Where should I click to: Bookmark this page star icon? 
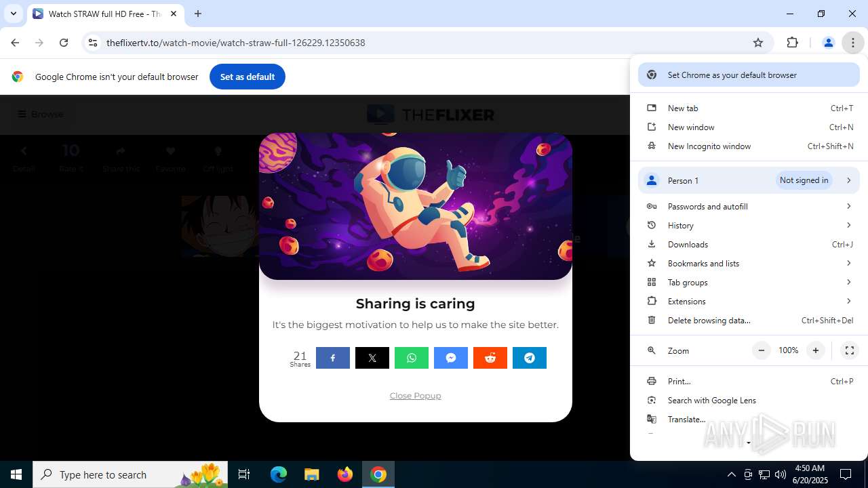coord(758,43)
